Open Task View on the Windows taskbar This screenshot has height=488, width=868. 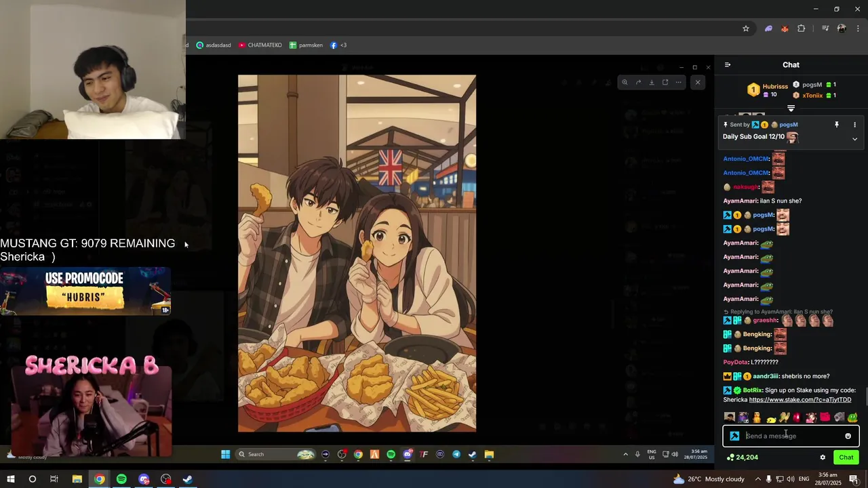tap(54, 479)
